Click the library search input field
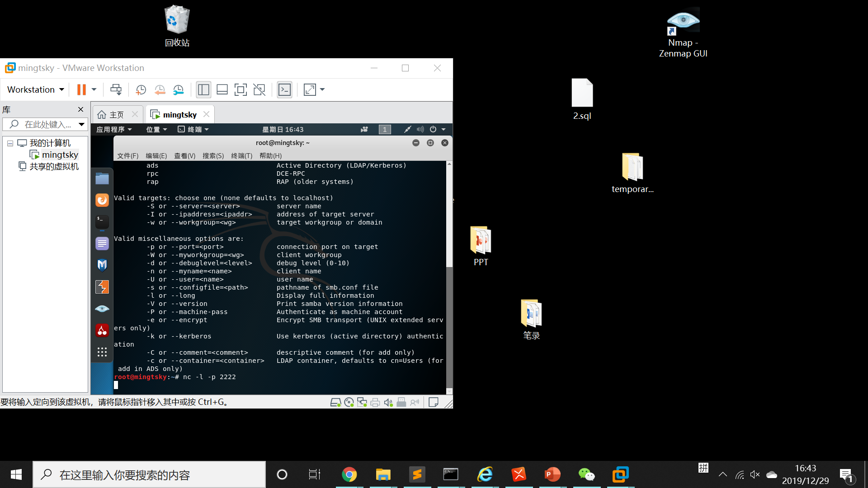Screen dimensions: 868x488 click(x=47, y=124)
